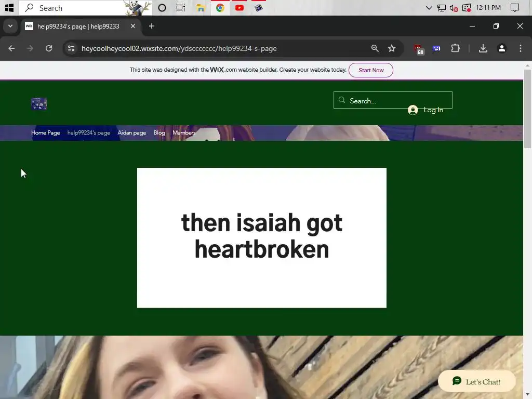Reload the current page
This screenshot has height=399, width=532.
49,48
